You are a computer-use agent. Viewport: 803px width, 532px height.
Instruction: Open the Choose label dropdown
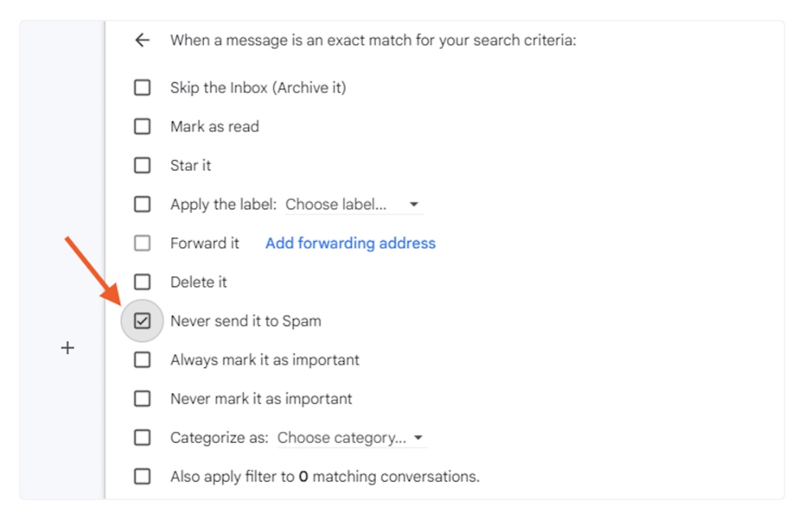coord(353,204)
